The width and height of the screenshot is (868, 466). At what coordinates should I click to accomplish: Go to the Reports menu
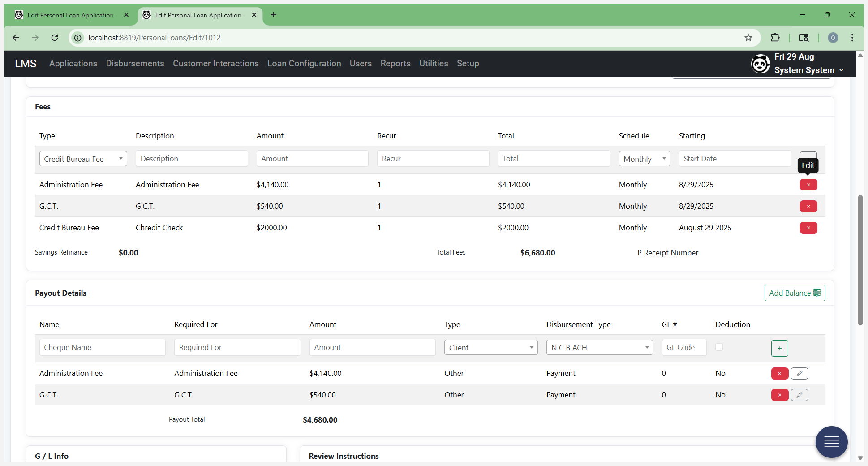[395, 64]
